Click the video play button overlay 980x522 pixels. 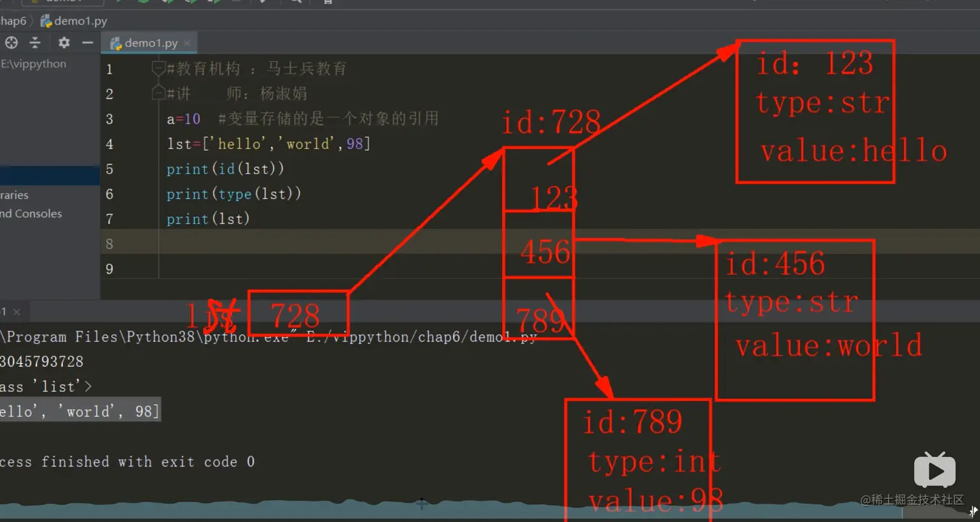click(x=935, y=470)
